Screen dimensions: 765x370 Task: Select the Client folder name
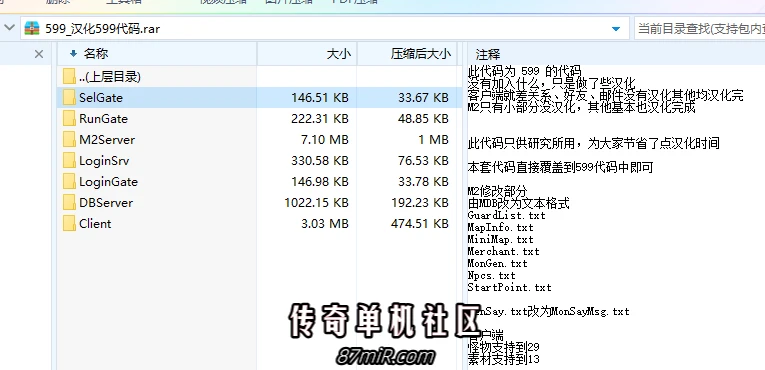coord(95,224)
